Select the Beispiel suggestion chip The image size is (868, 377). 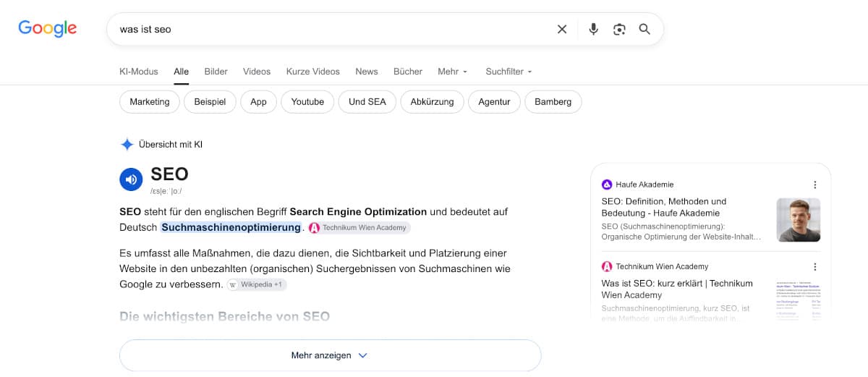click(x=210, y=102)
